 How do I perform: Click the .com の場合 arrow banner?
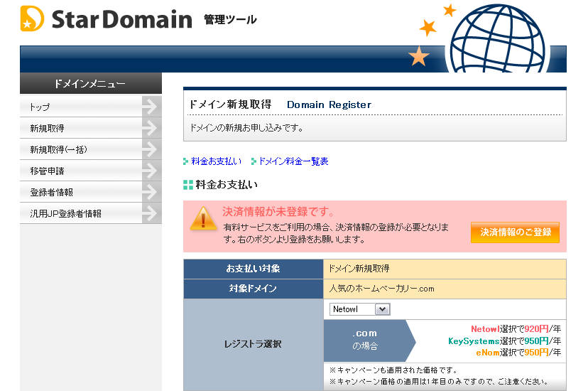tap(369, 341)
